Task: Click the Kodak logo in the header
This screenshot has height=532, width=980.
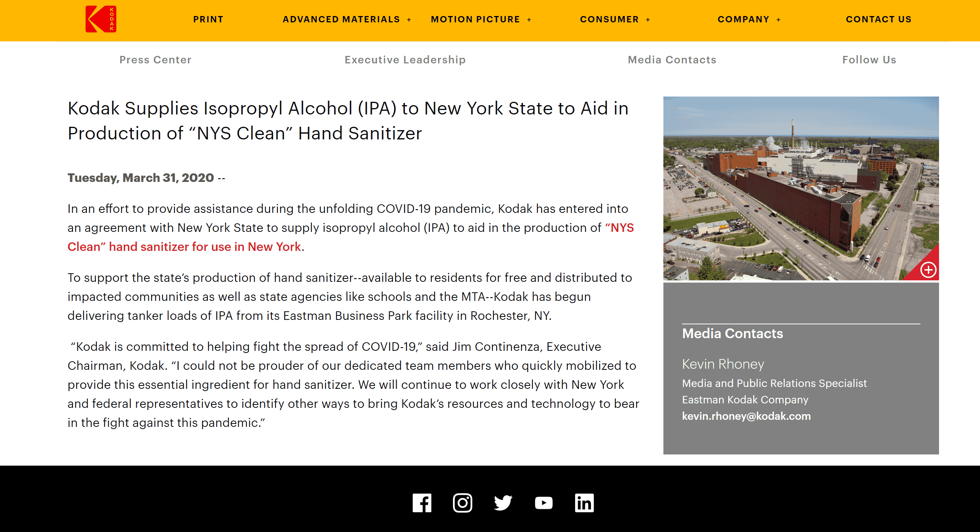Action: click(101, 19)
